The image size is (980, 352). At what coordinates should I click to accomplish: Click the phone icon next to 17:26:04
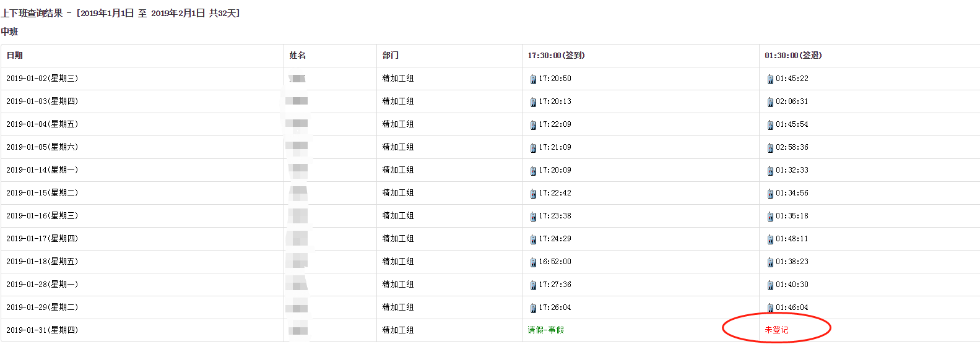click(533, 308)
